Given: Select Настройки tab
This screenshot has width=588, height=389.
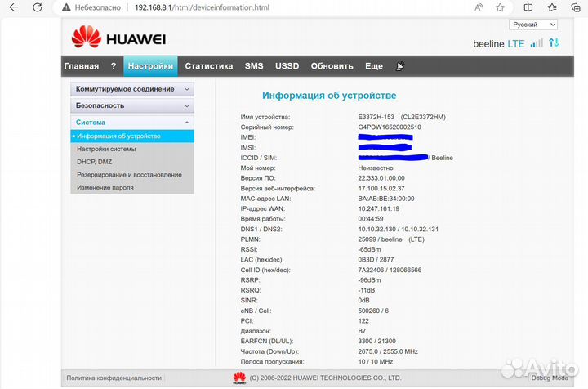Looking at the screenshot, I should pyautogui.click(x=150, y=66).
